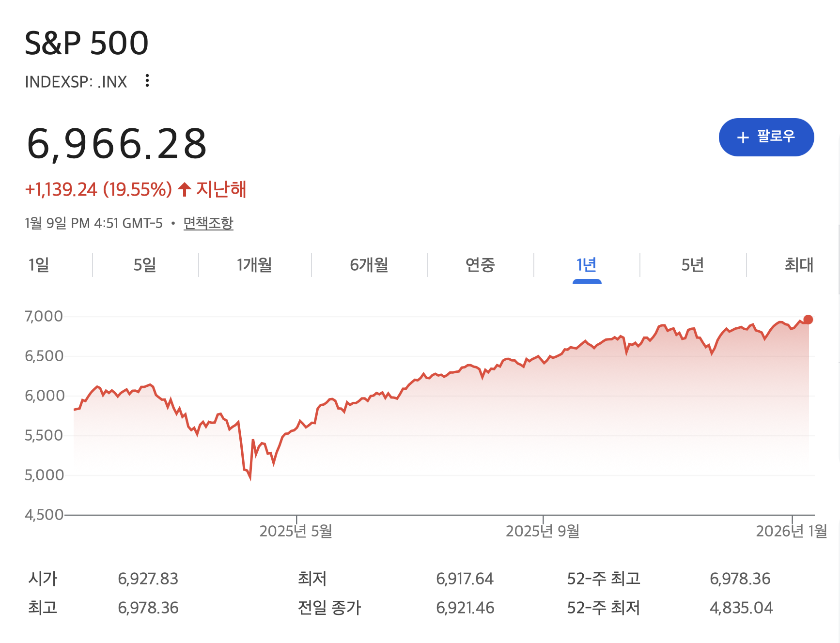The width and height of the screenshot is (840, 643).
Task: Click the active 1년 tab
Action: pos(586,265)
